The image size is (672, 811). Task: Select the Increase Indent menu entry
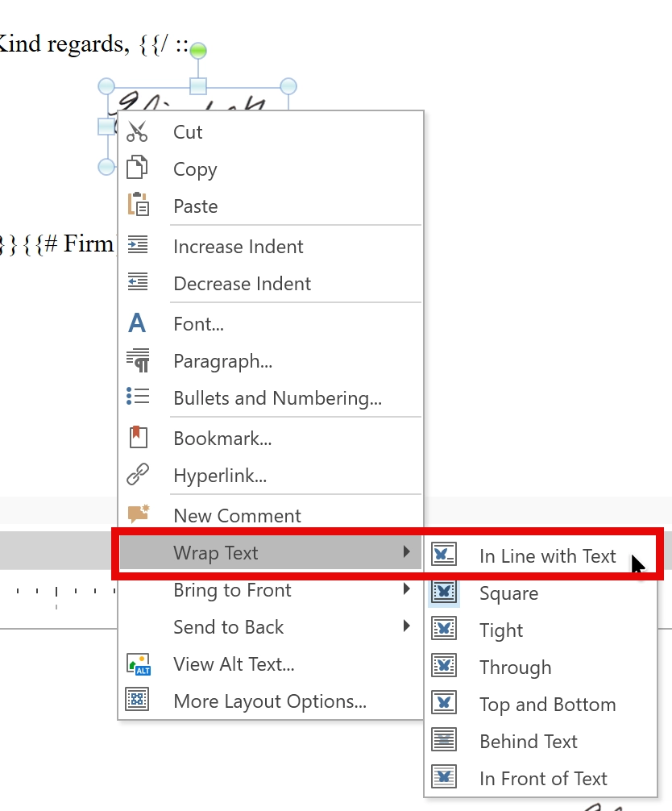[271, 246]
